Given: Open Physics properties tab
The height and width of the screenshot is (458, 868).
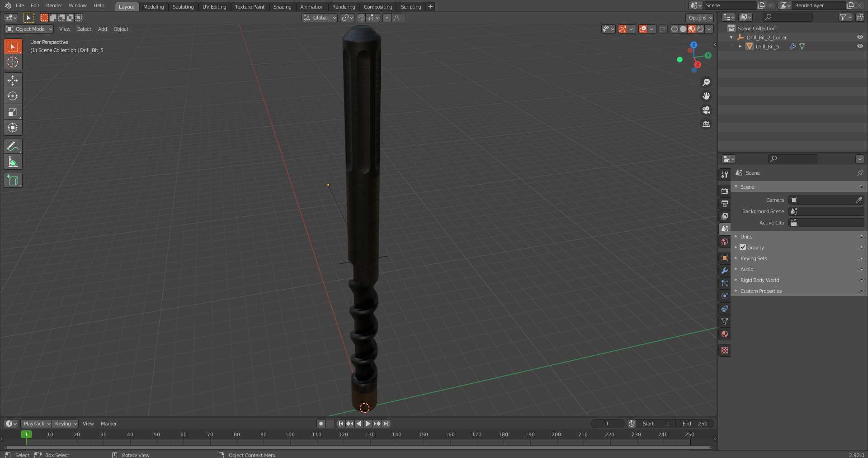Looking at the screenshot, I should point(725,296).
